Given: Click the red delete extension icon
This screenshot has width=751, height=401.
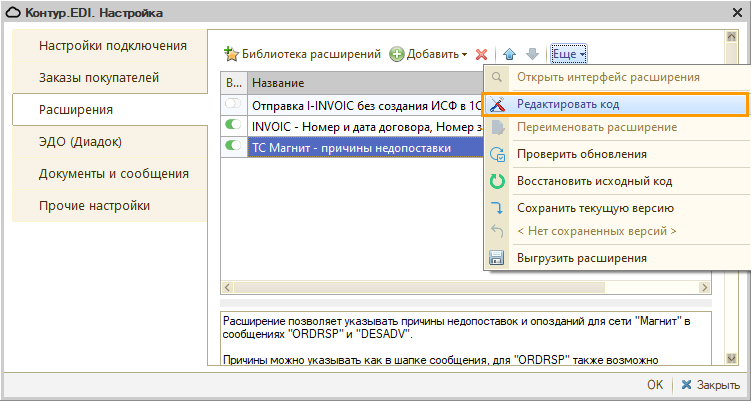Looking at the screenshot, I should pos(481,54).
